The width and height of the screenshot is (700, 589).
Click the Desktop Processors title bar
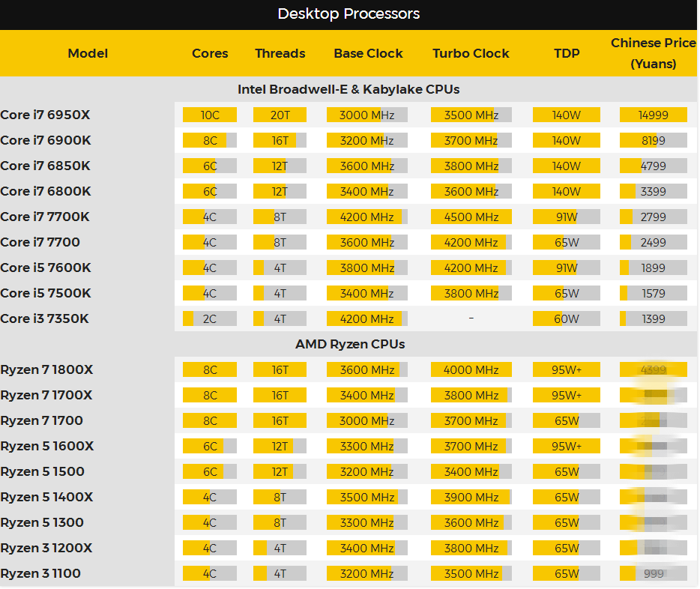349,14
